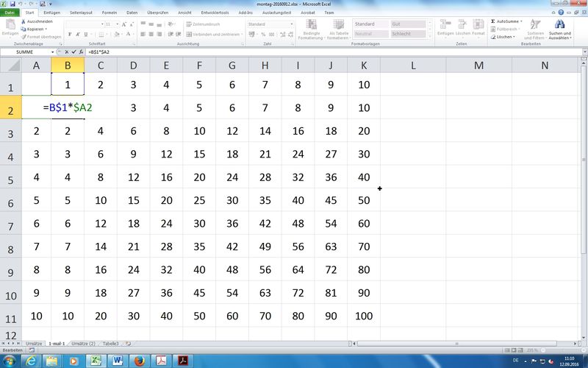588x368 pixels.
Task: Select the Tabelle3 sheet tab
Action: 111,344
